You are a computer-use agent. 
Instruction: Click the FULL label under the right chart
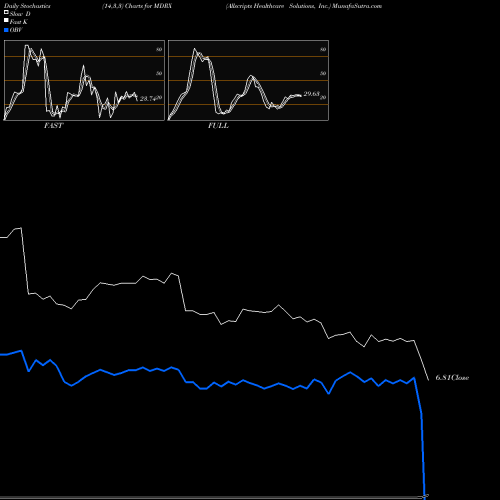coord(218,126)
